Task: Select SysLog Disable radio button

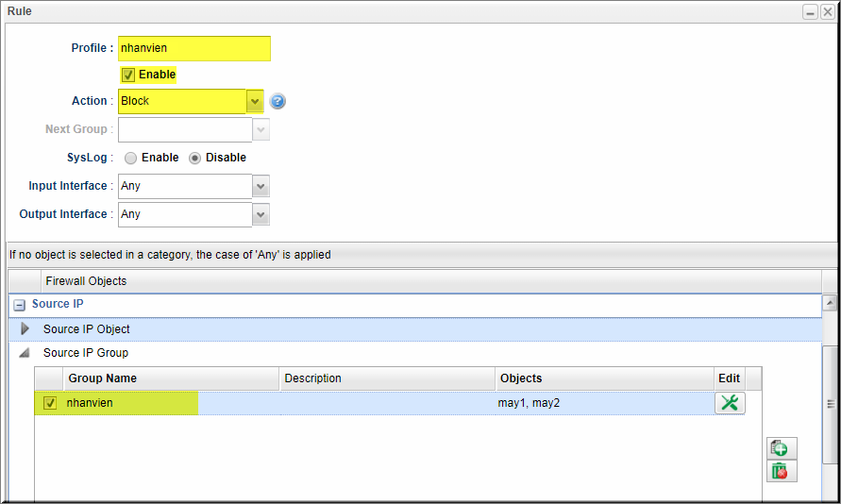Action: click(x=194, y=159)
